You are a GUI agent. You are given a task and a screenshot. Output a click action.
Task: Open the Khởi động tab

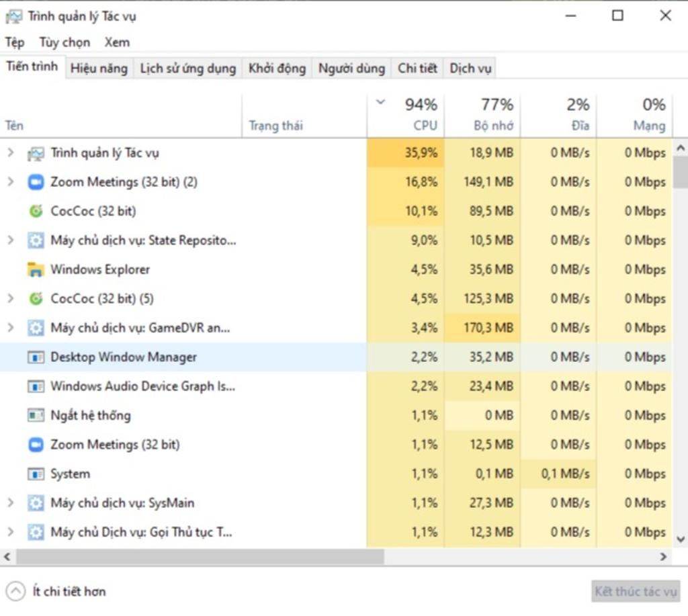point(277,69)
